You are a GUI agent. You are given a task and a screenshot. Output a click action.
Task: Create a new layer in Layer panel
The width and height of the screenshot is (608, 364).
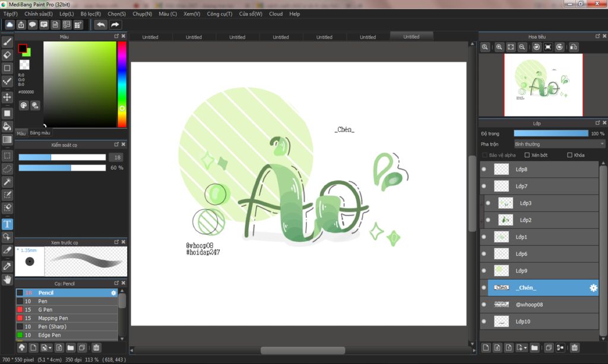(486, 348)
